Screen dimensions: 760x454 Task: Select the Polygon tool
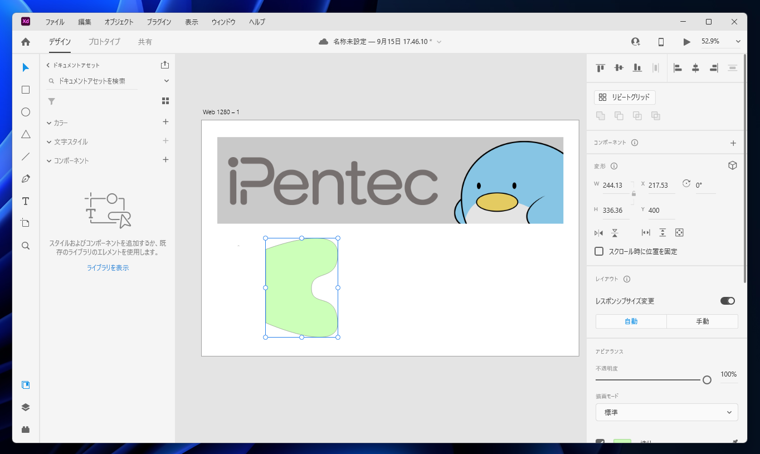click(x=26, y=134)
